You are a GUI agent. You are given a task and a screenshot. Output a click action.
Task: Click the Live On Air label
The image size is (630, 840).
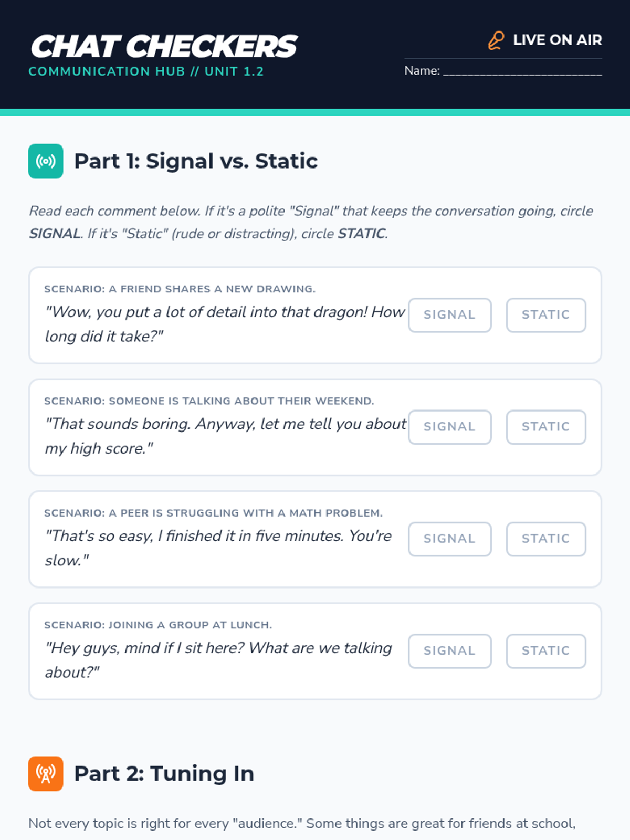point(557,40)
